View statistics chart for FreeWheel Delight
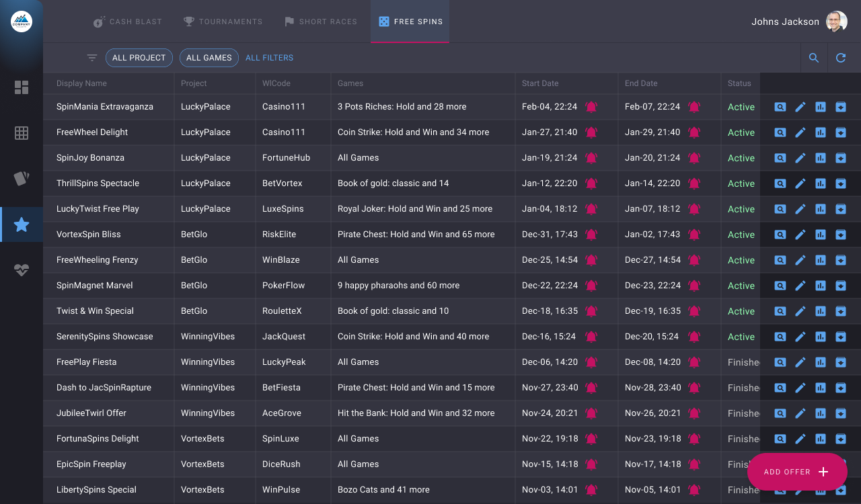861x504 pixels. [821, 132]
